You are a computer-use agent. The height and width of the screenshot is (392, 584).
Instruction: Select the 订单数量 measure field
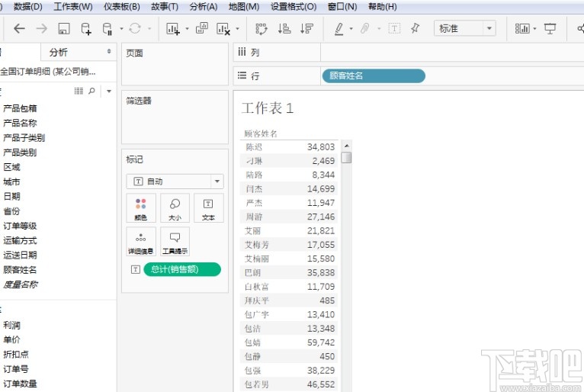coord(20,384)
